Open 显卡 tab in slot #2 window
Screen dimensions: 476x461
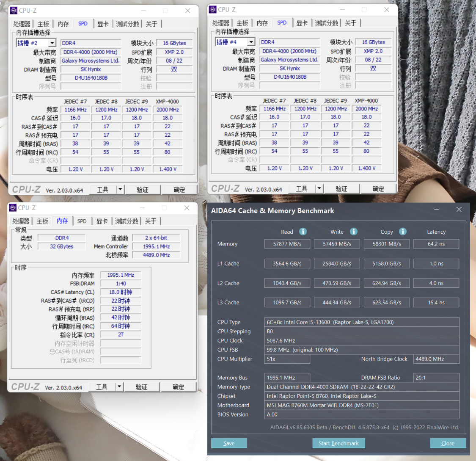[x=103, y=24]
